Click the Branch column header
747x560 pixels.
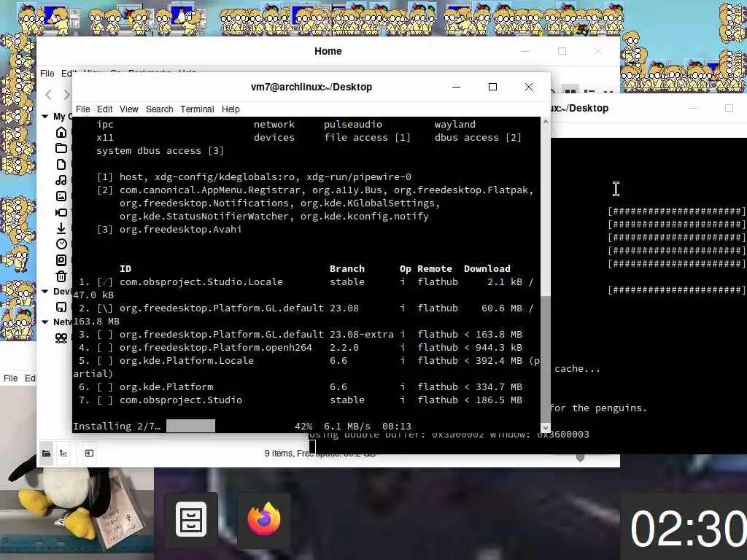pos(347,268)
